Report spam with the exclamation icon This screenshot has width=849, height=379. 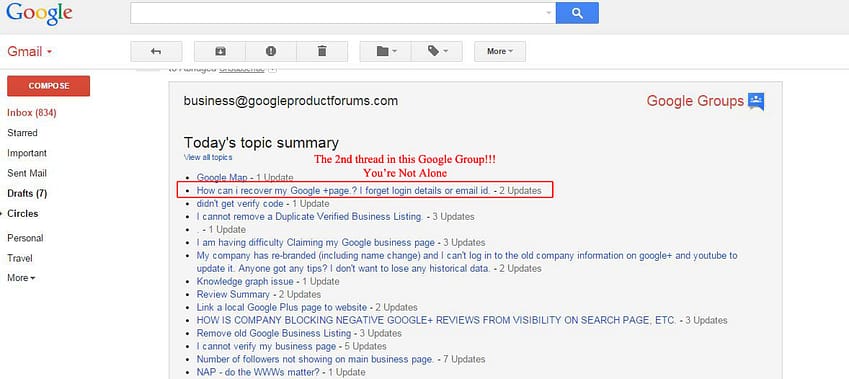[271, 51]
